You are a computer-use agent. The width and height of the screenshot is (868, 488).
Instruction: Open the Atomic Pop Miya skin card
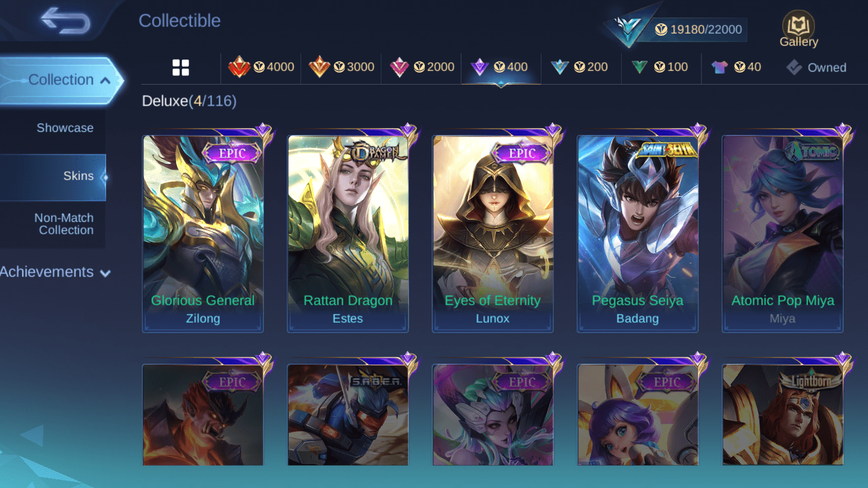click(x=782, y=233)
